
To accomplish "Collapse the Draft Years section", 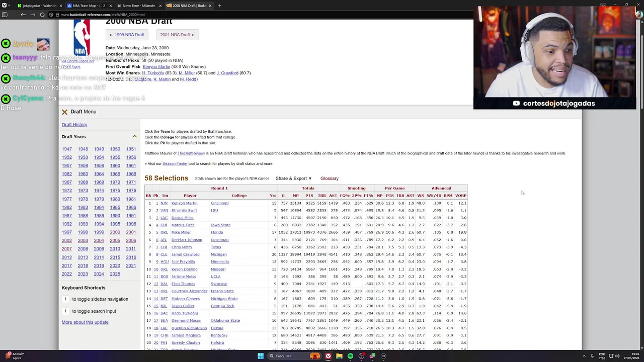I will click(134, 137).
